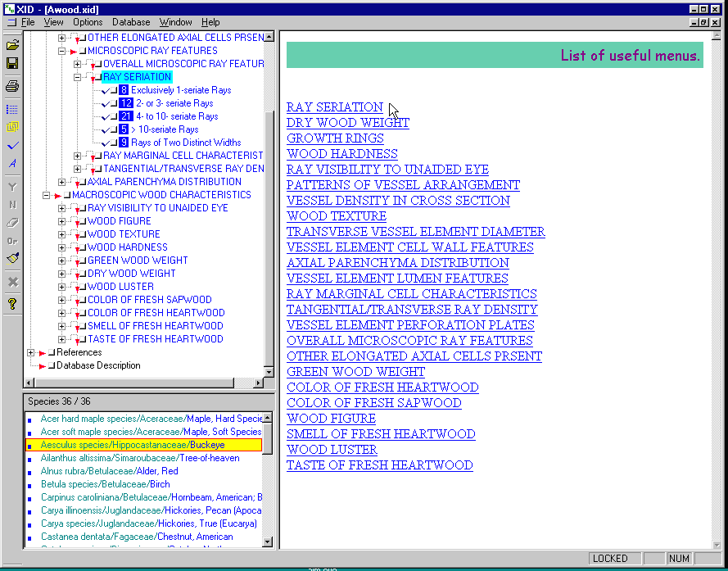This screenshot has width=728, height=571.
Task: Select Ailanthus altissima in the species list
Action: (139, 458)
